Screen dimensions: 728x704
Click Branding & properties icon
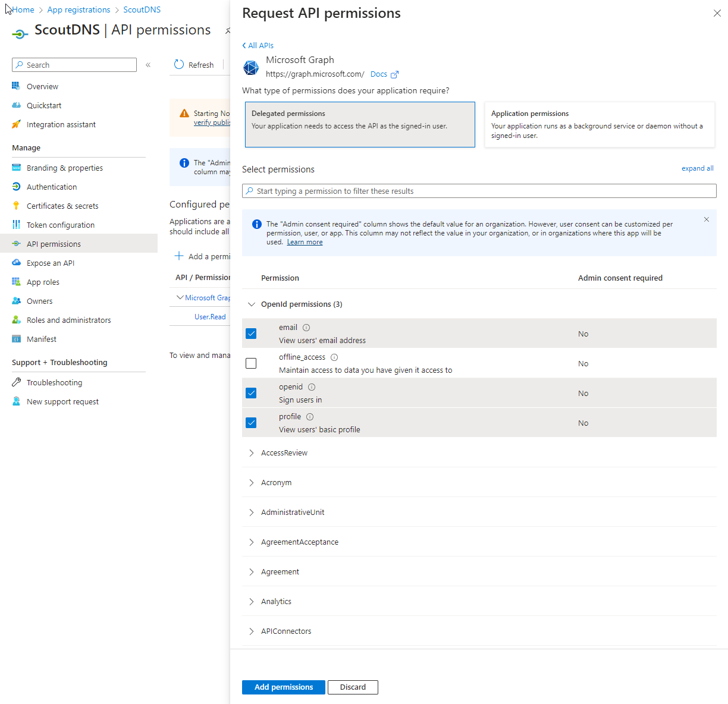16,168
